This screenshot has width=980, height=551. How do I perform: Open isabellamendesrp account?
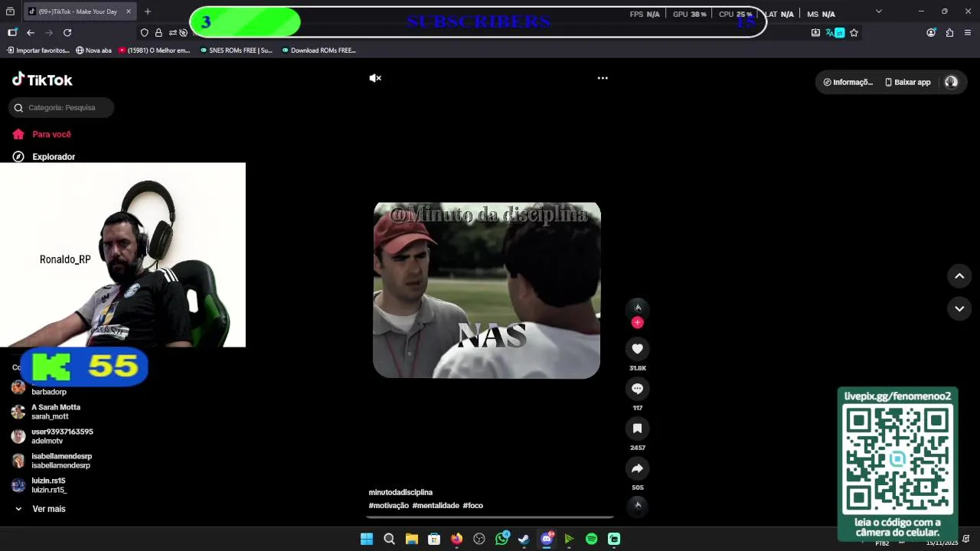52,461
